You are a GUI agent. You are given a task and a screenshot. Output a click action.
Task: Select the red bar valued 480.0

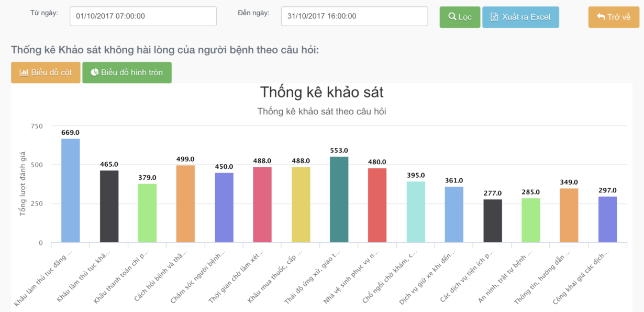[377, 206]
